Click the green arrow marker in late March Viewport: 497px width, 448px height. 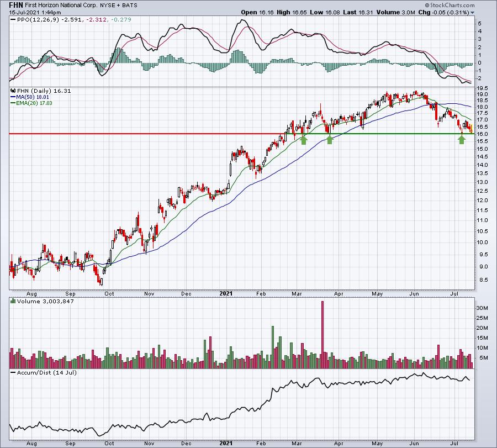pos(330,140)
